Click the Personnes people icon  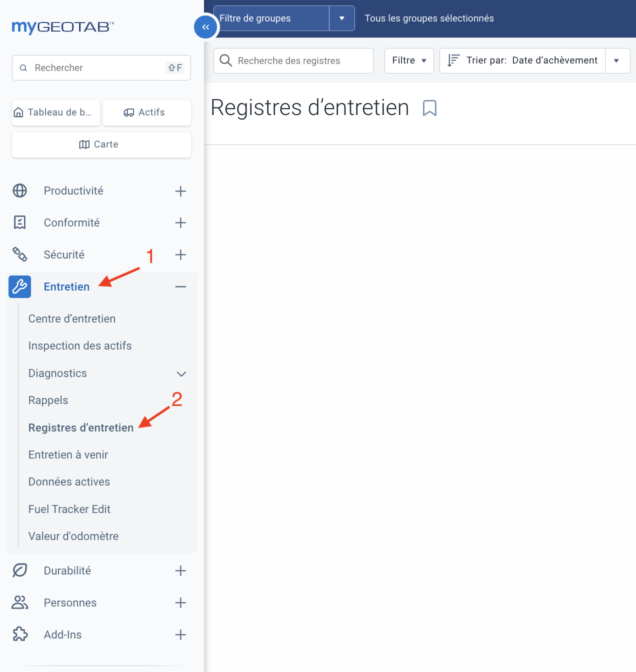coord(20,602)
